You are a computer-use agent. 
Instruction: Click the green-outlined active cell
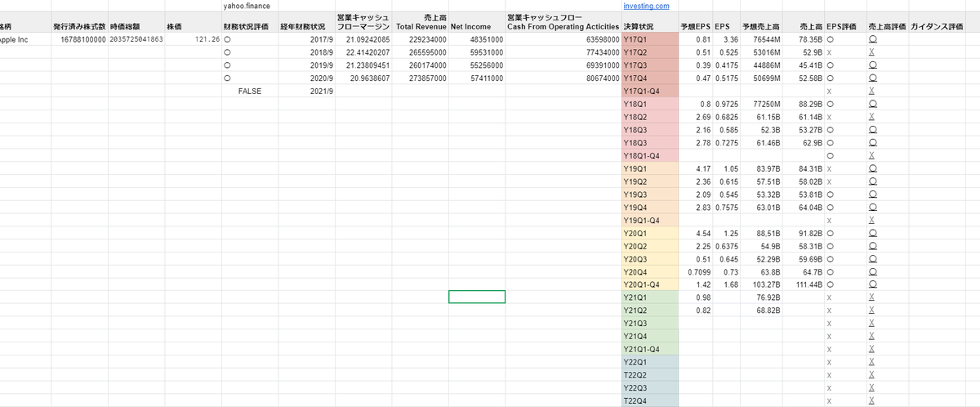[477, 297]
